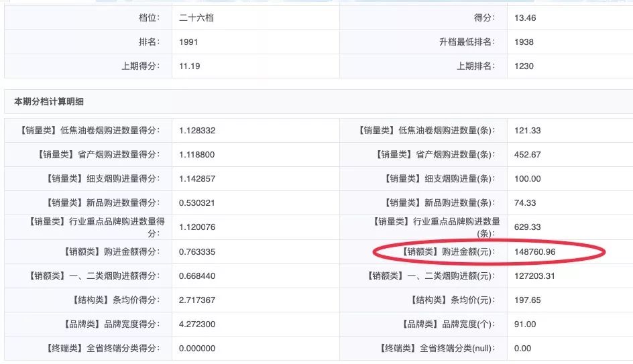Click the 【销量类】新品购进数量得分 label
Image resolution: width=633 pixels, height=364 pixels.
102,203
